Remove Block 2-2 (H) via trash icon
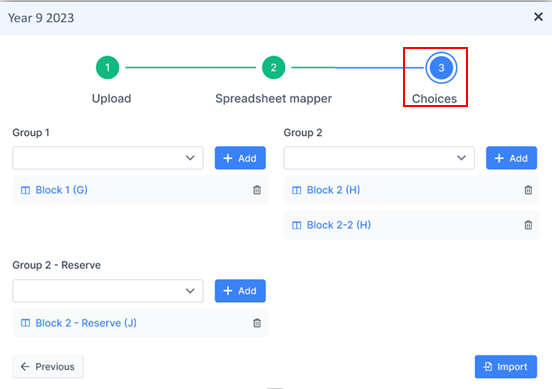This screenshot has width=552, height=389. click(528, 225)
